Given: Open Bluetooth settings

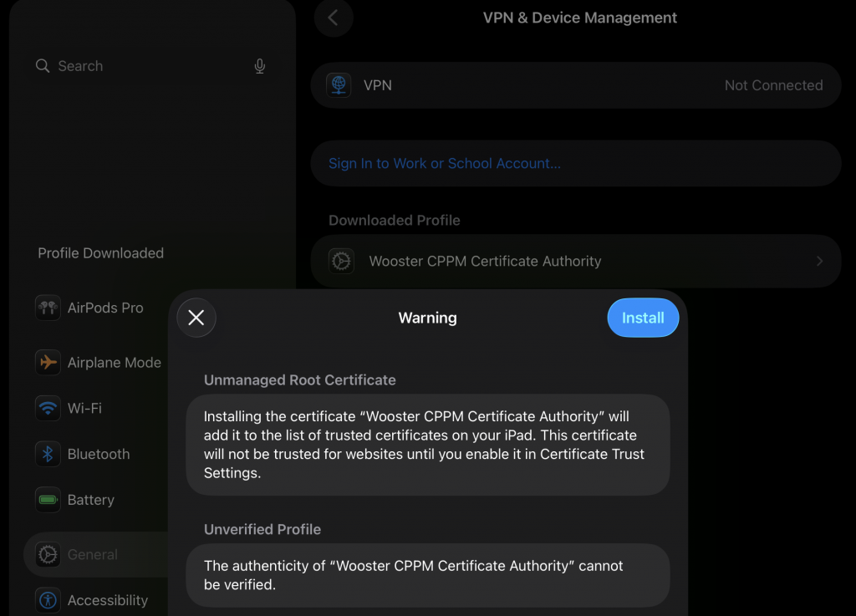Looking at the screenshot, I should (95, 454).
